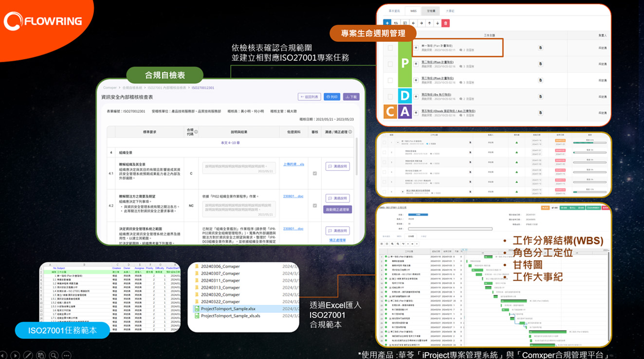Select 20240313_Comxper folder
This screenshot has height=359, width=644.
221,287
